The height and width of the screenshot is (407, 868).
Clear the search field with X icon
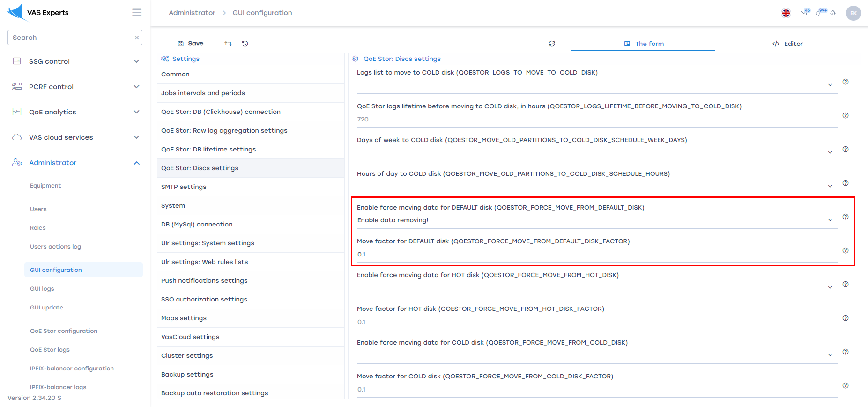click(137, 38)
